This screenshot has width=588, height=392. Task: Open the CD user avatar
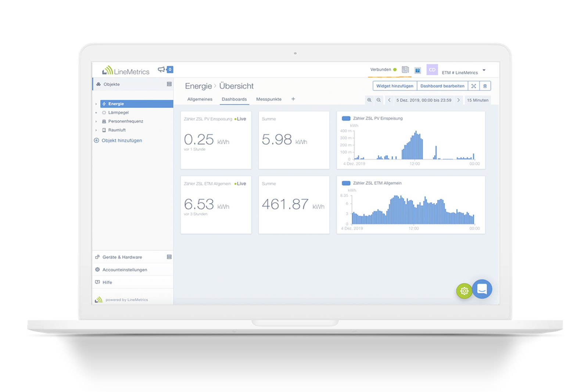tap(432, 69)
